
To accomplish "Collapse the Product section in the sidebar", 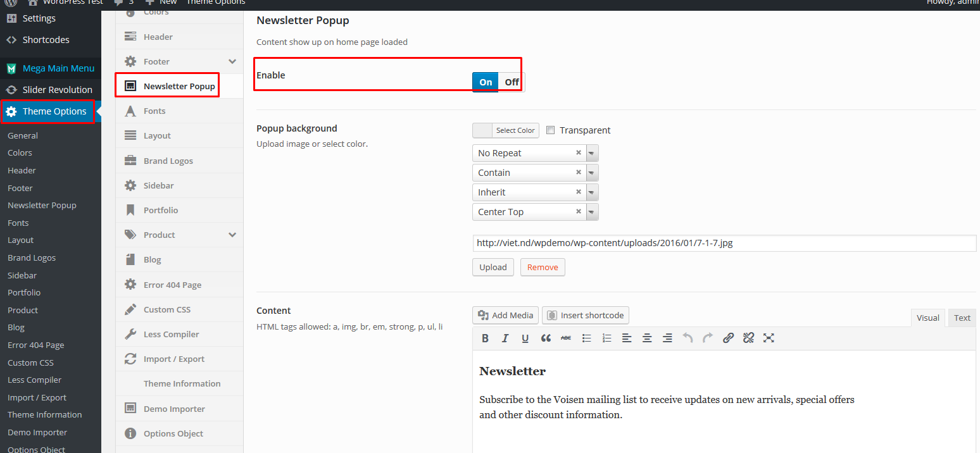I will (232, 234).
